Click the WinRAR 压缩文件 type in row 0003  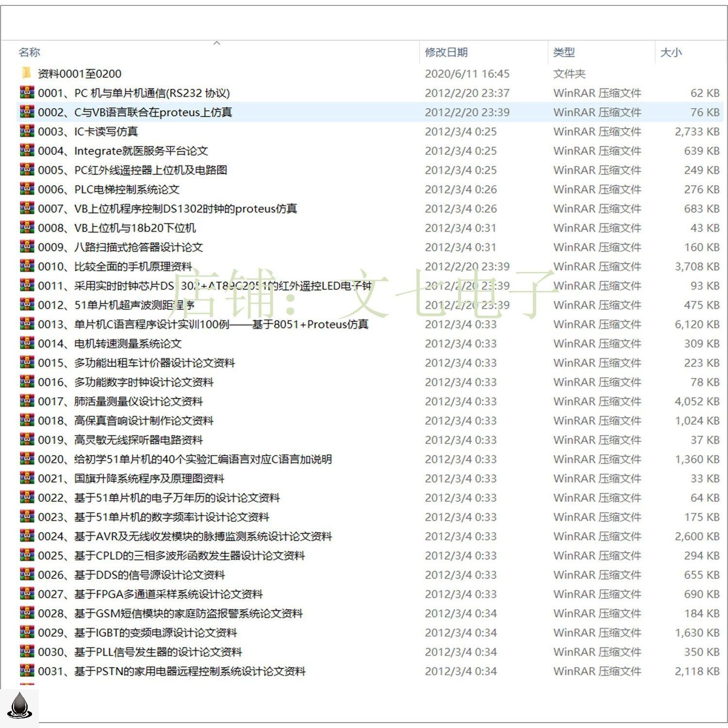pyautogui.click(x=597, y=132)
